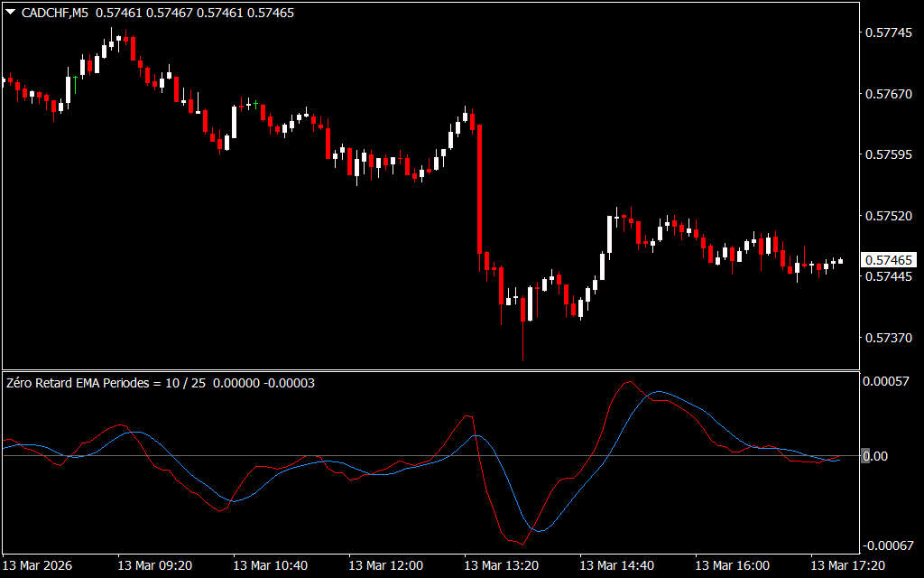This screenshot has width=924, height=578.
Task: Click the green cross marker candle
Action: (256, 104)
